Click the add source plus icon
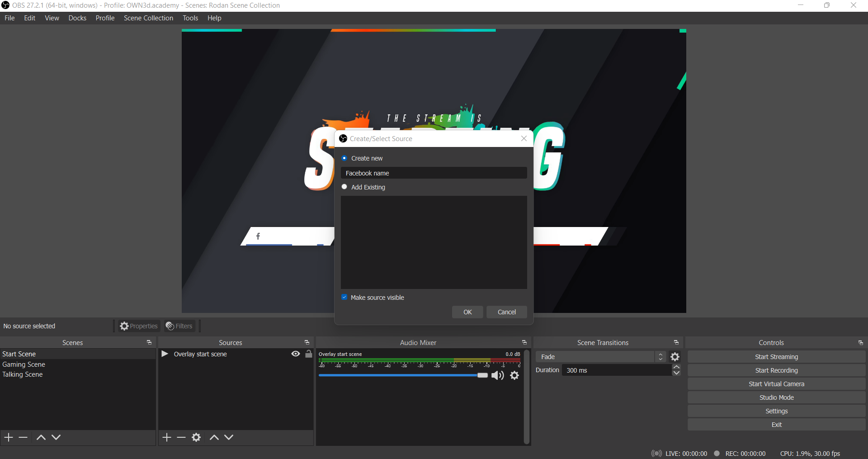868x459 pixels. coord(167,437)
